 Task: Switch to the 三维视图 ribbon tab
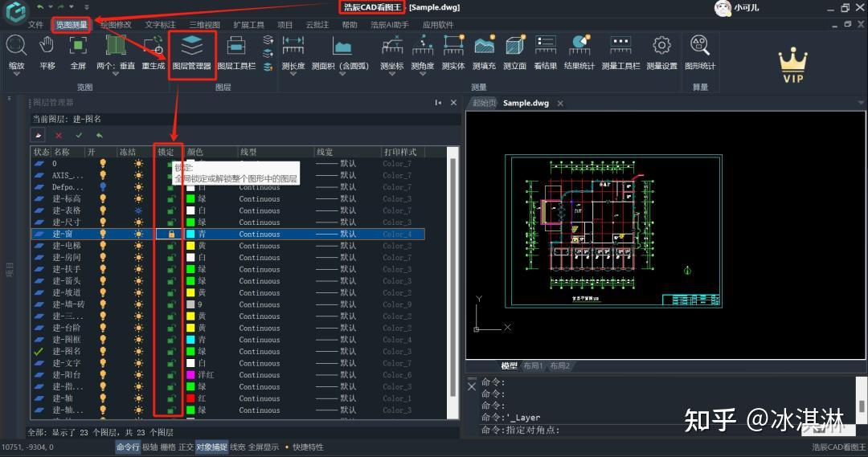pyautogui.click(x=204, y=25)
